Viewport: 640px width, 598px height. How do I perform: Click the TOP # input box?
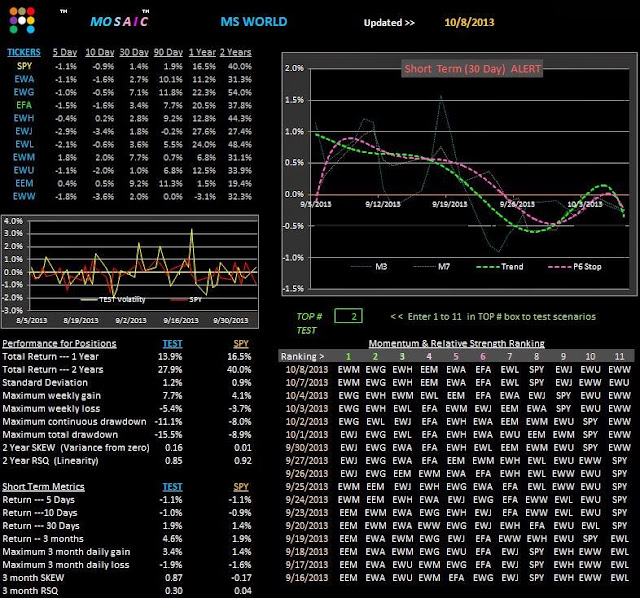(348, 316)
